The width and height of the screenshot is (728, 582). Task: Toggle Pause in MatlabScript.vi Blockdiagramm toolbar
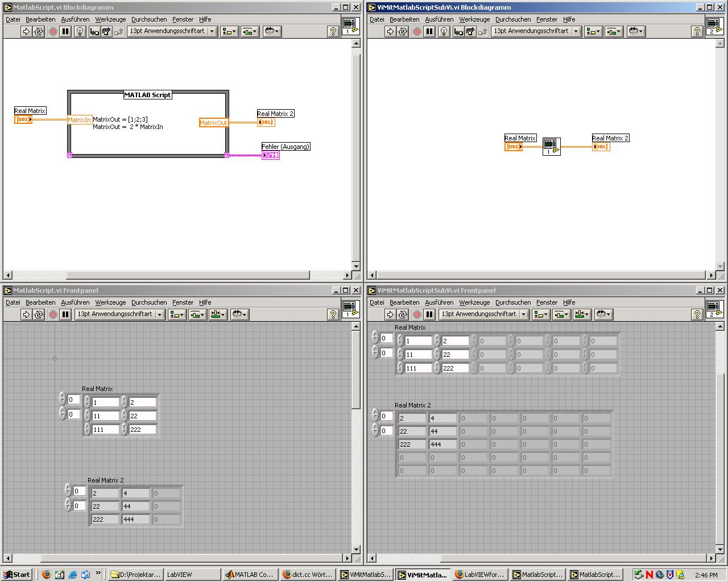[x=65, y=31]
